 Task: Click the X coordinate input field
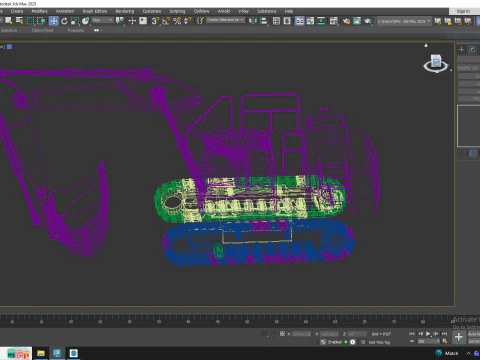pos(302,334)
